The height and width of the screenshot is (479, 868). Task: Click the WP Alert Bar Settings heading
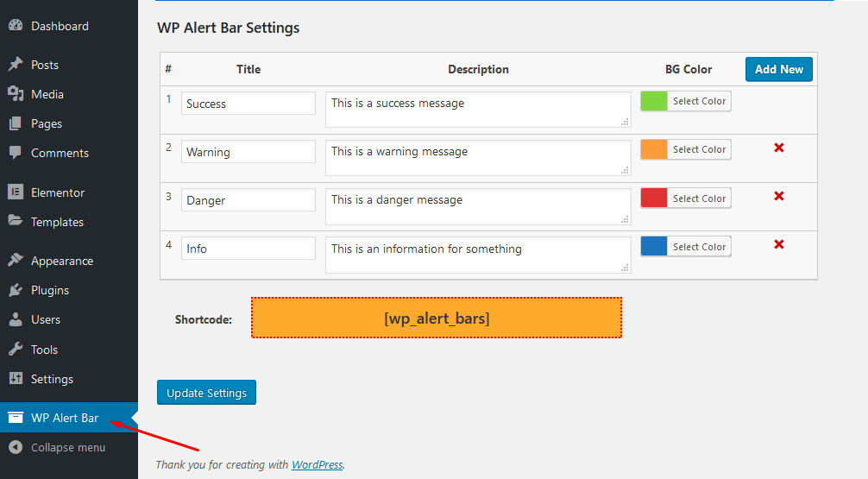[x=228, y=28]
